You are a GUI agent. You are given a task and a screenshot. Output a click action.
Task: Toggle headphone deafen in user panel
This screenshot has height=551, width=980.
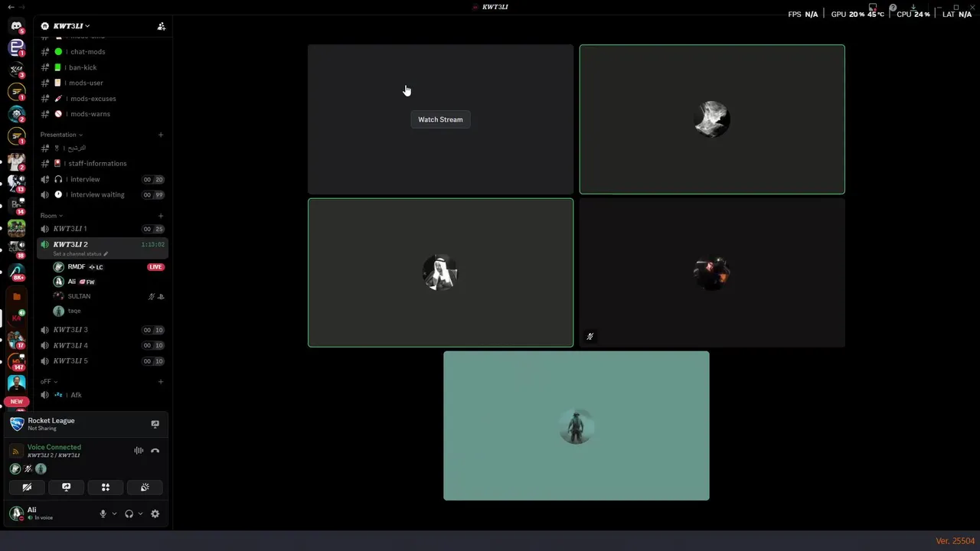(129, 514)
